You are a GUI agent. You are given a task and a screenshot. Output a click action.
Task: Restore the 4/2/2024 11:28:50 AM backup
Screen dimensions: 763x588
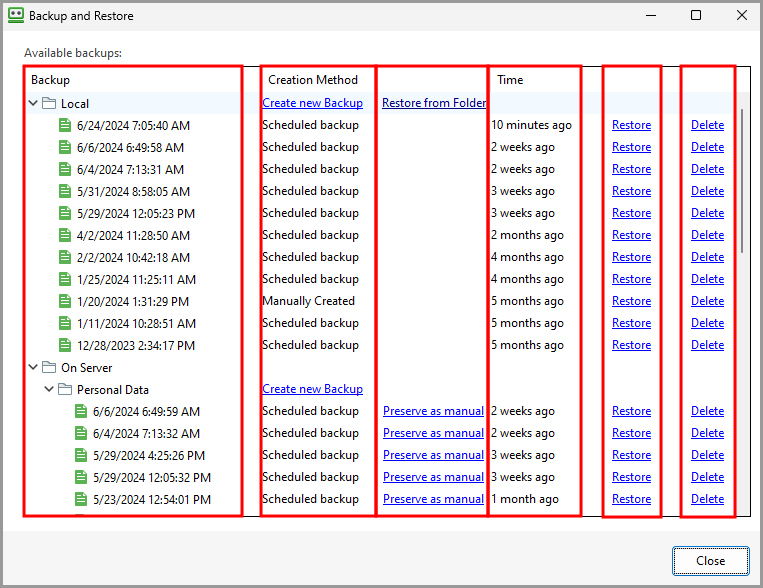click(x=631, y=235)
